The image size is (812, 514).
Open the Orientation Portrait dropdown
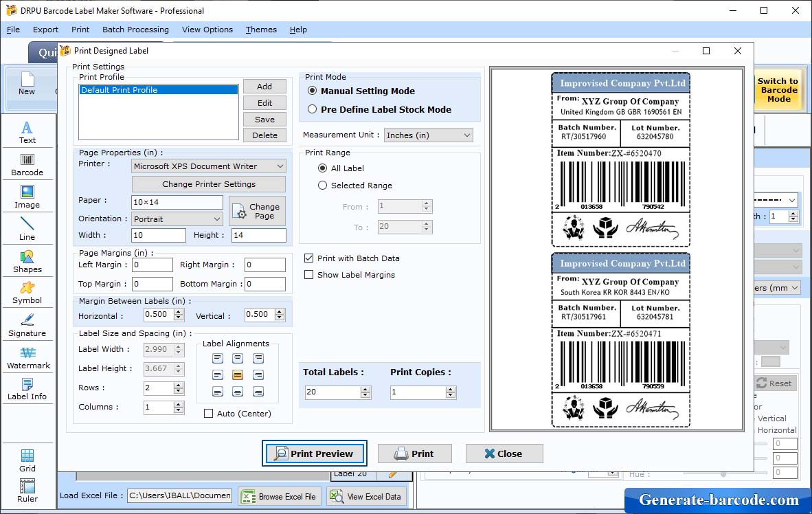[177, 219]
